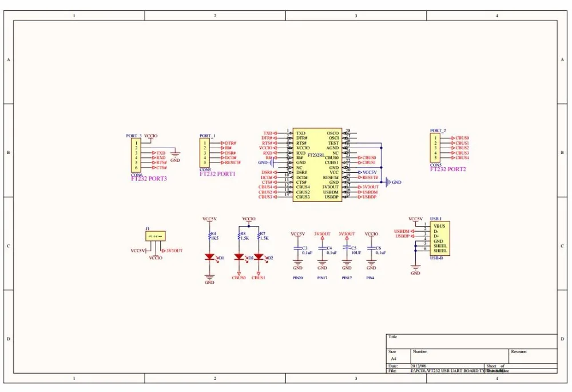The width and height of the screenshot is (572, 392).
Task: Click the 'PIN20' note under C3
Action: 297,278
